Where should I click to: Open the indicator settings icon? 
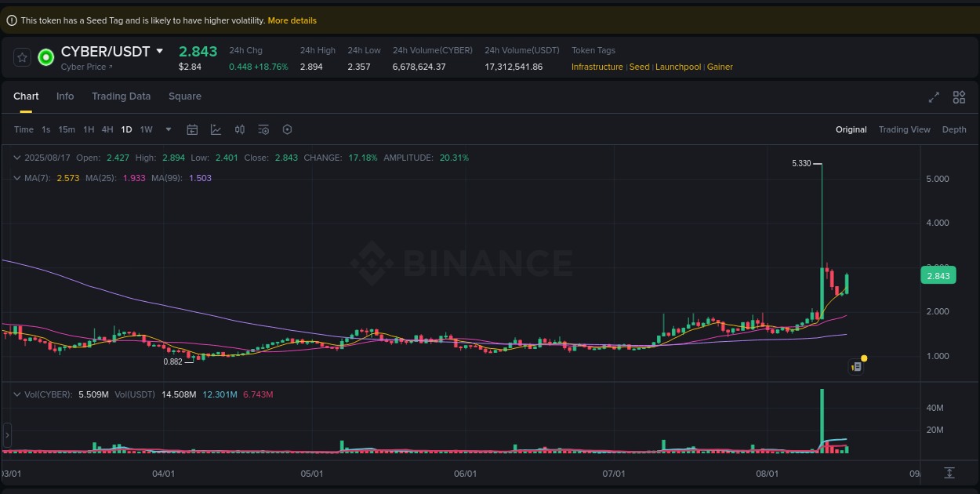263,129
